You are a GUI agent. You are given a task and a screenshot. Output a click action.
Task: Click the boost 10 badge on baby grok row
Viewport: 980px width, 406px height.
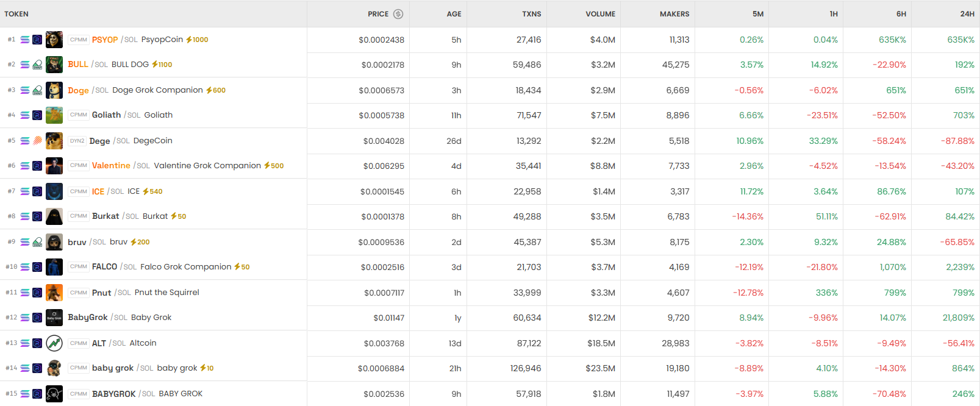click(207, 368)
